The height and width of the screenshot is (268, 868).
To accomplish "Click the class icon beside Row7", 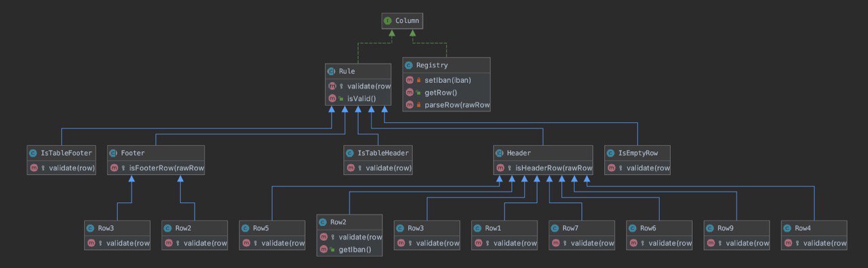I will tap(555, 228).
